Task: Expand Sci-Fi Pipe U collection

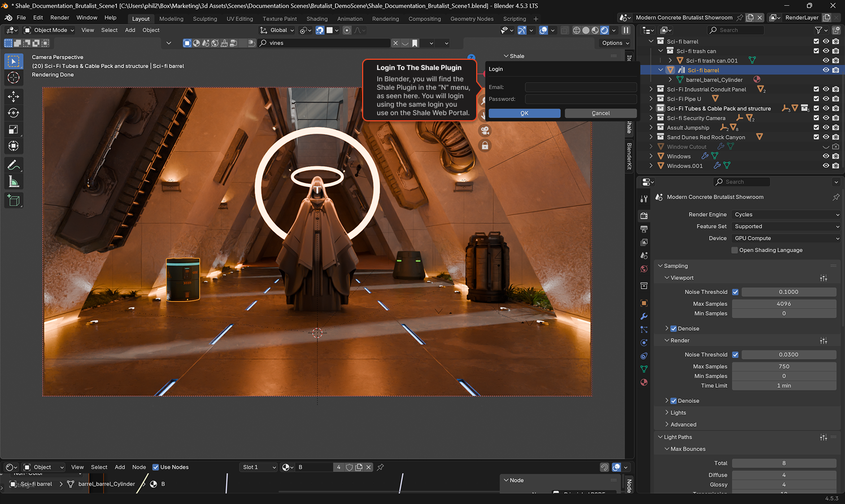Action: pyautogui.click(x=651, y=99)
